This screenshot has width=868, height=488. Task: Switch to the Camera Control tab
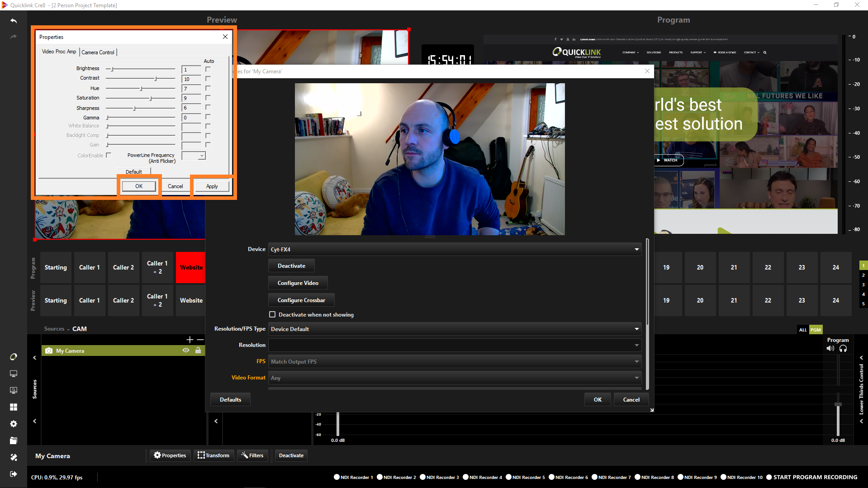click(98, 52)
